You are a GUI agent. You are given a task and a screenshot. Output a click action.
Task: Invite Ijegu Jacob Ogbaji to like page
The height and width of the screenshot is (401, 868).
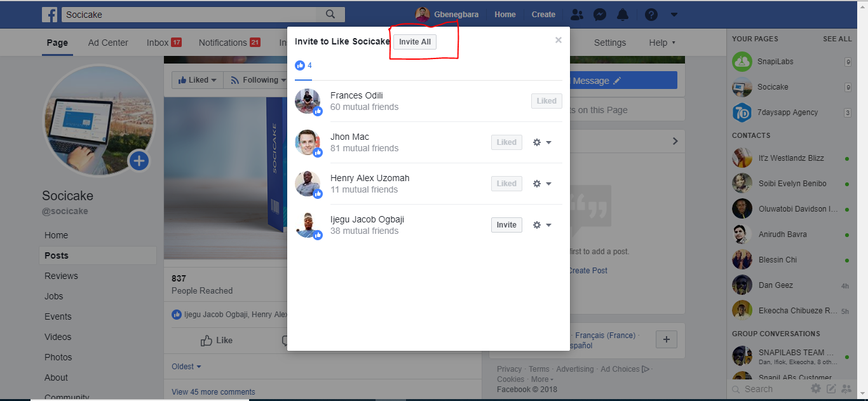(x=506, y=225)
